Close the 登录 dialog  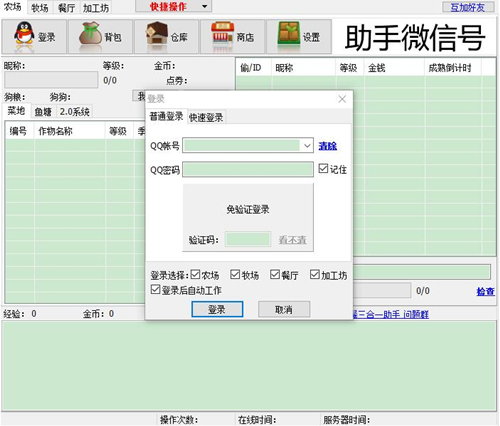(342, 99)
